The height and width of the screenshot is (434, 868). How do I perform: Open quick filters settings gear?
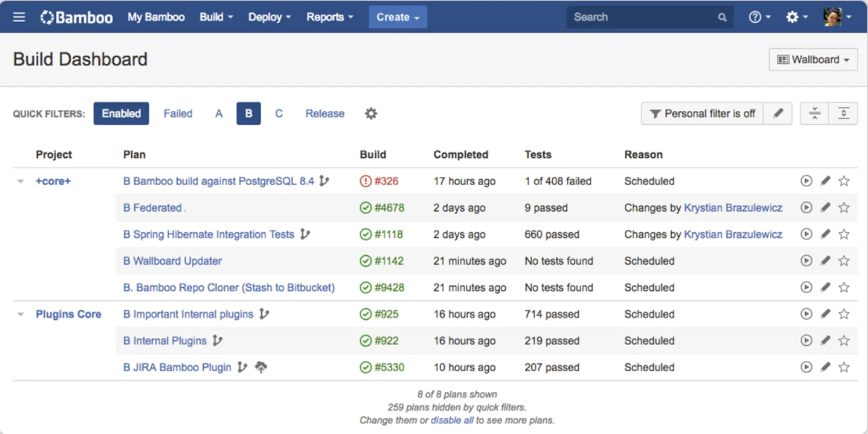tap(371, 114)
